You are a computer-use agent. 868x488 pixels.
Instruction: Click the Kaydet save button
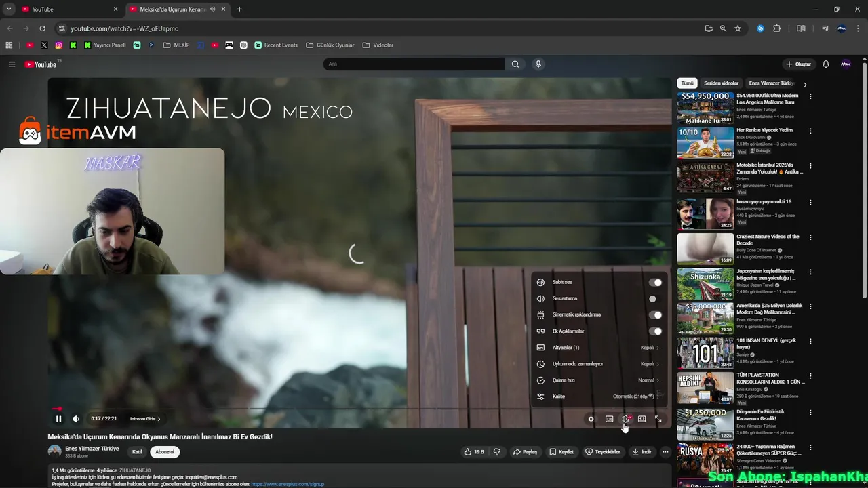click(561, 452)
